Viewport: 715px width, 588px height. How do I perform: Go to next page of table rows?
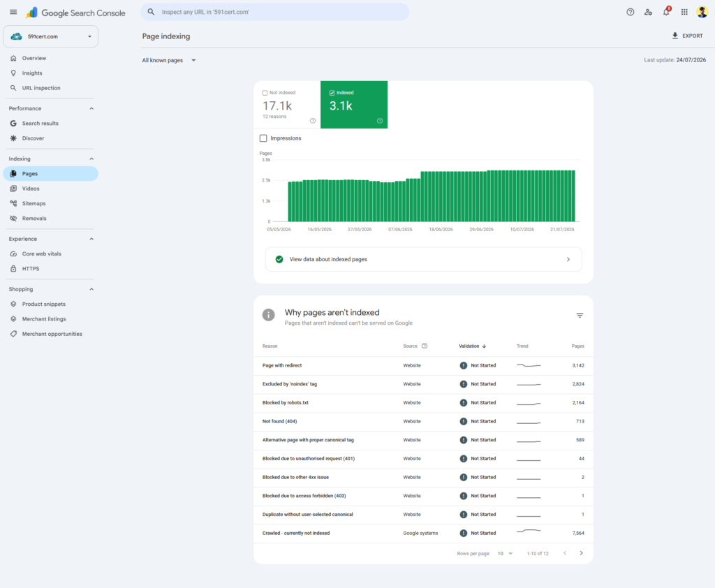[x=581, y=553]
